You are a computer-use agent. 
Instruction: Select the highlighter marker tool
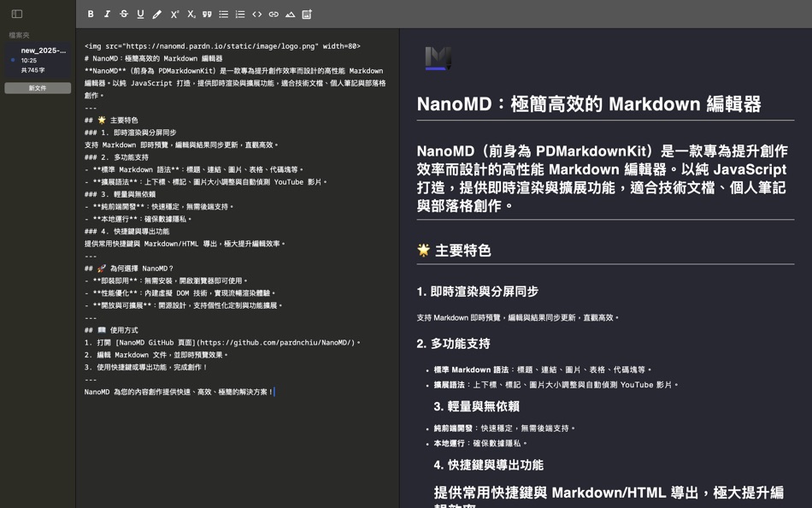(157, 15)
